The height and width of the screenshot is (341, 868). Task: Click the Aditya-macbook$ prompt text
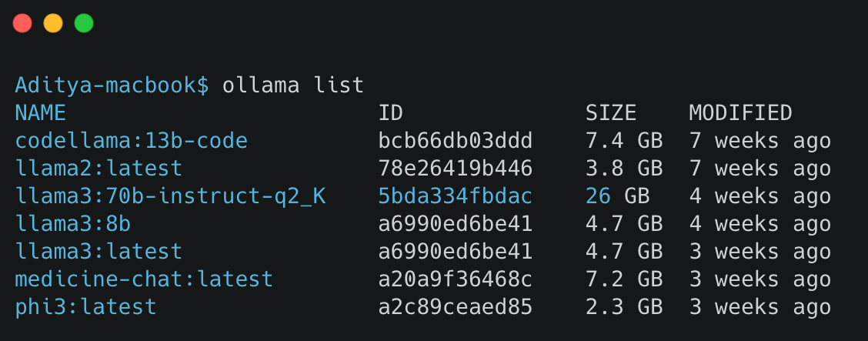click(x=112, y=85)
